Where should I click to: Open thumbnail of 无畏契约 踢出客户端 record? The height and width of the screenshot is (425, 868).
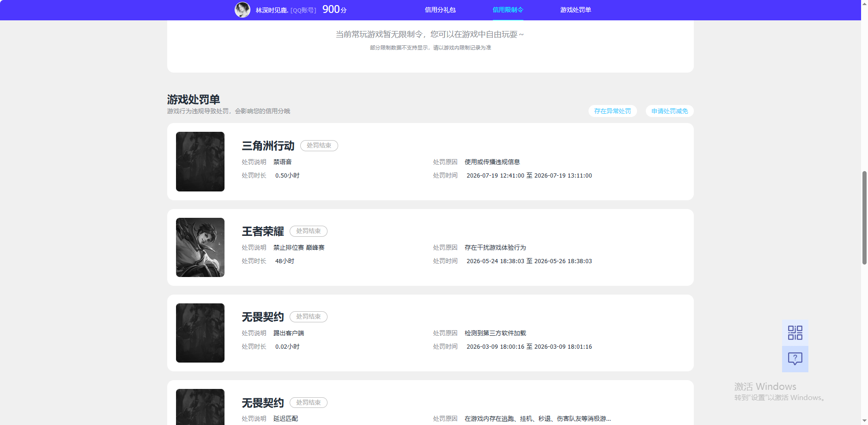click(x=200, y=333)
